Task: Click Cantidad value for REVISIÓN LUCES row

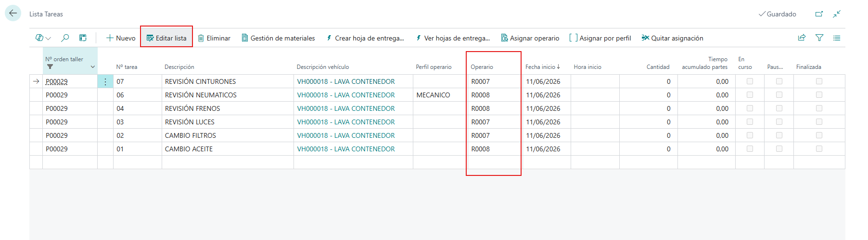Action: 648,122
